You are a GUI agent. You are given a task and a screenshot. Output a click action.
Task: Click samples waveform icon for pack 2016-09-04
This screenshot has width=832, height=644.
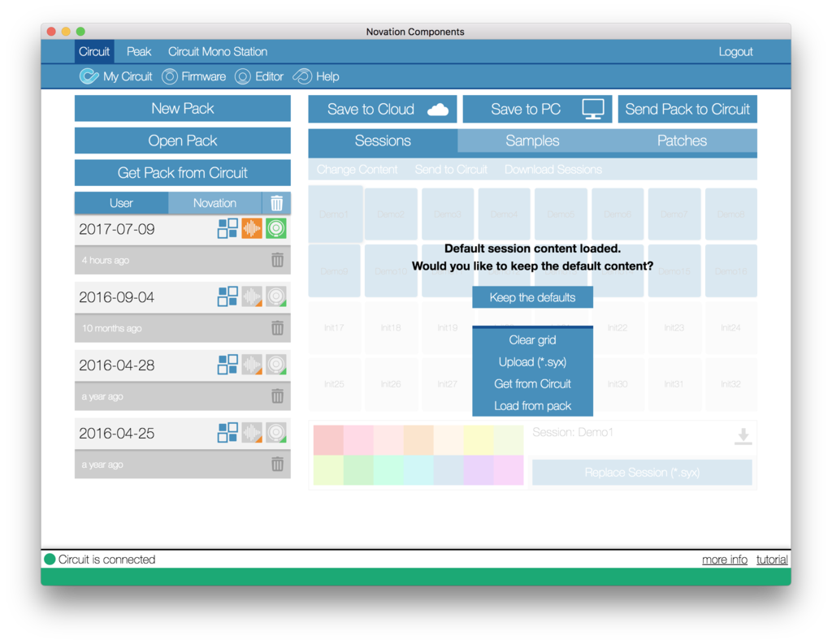(252, 296)
